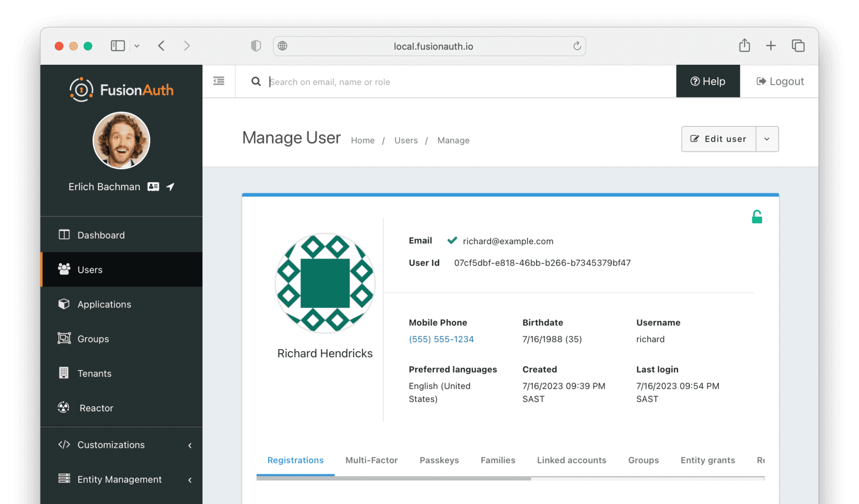Click the tabs horizontal scrollbar
Viewport: 859px width, 504px height.
[394, 478]
